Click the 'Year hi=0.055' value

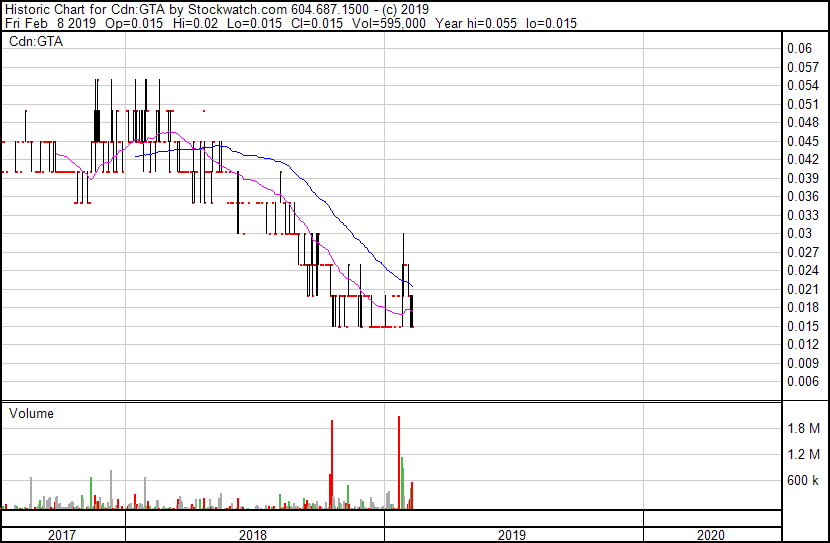pos(476,23)
